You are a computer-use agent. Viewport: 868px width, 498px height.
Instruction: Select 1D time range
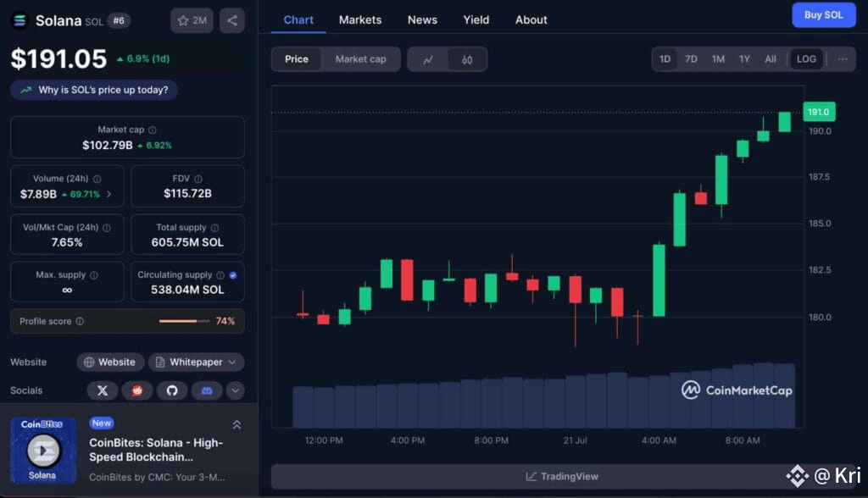tap(665, 59)
